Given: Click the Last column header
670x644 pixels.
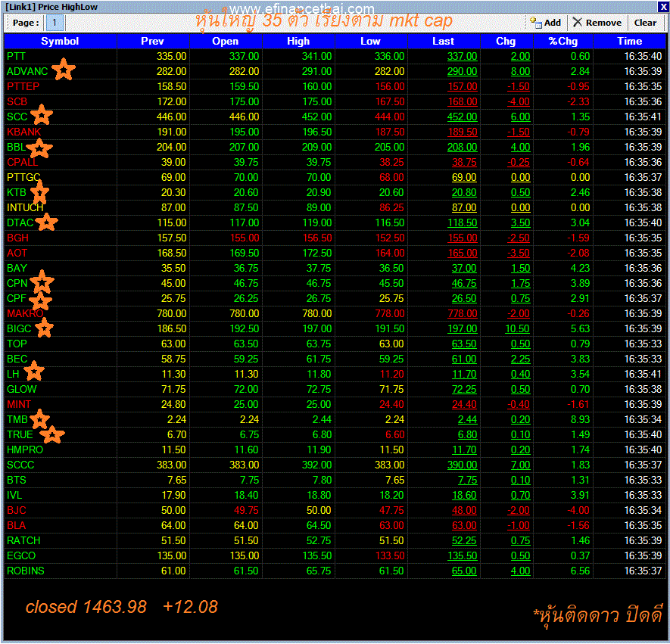Looking at the screenshot, I should click(x=444, y=41).
